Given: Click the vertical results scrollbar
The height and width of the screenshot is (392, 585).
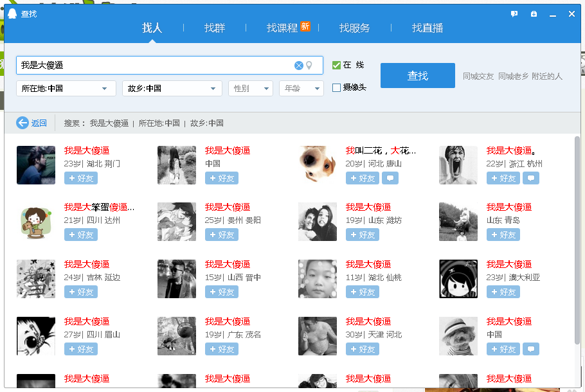Looking at the screenshot, I should (x=577, y=240).
